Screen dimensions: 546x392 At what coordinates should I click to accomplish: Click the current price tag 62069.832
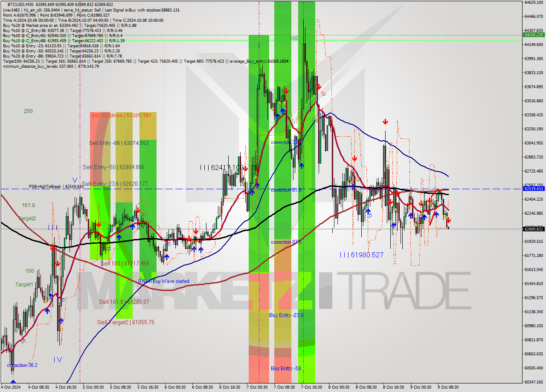[533, 229]
